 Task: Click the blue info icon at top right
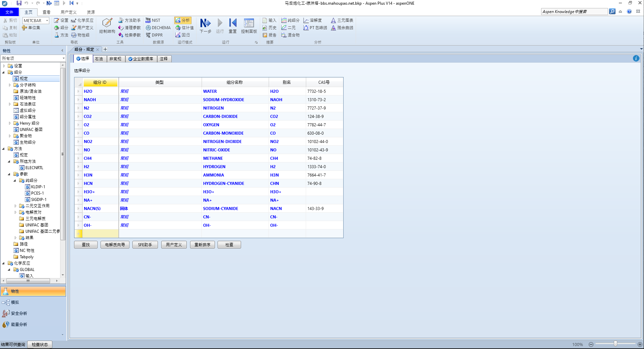coord(636,58)
